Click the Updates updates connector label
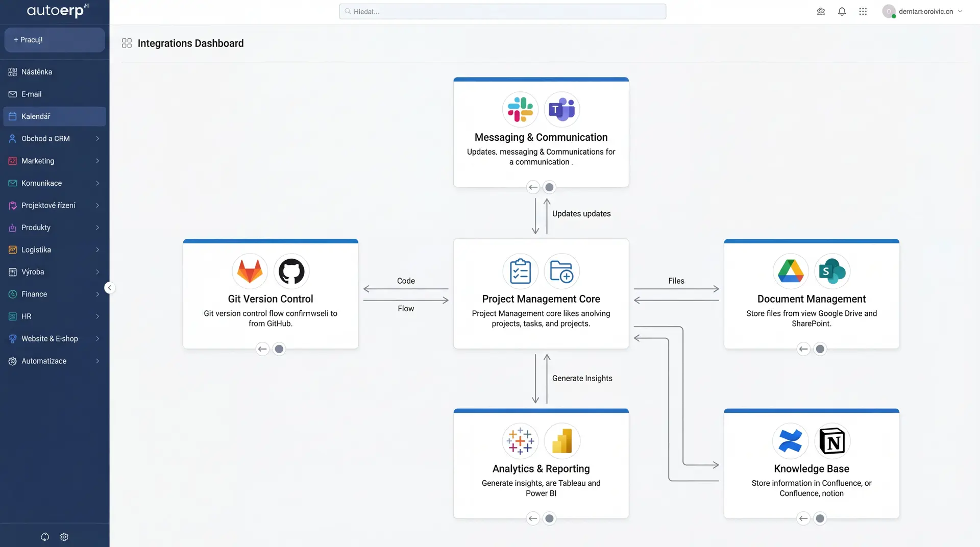Screen dimensions: 980x547 click(581, 214)
